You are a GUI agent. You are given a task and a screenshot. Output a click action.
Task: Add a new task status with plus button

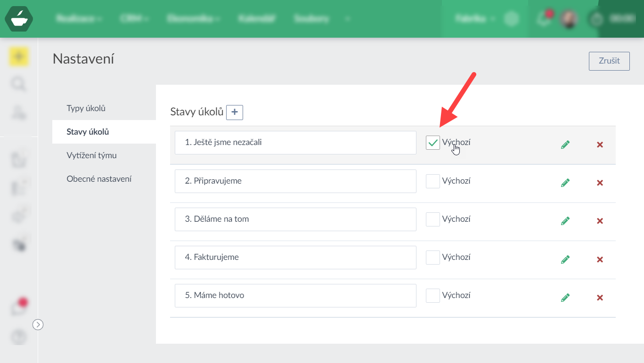pyautogui.click(x=235, y=113)
